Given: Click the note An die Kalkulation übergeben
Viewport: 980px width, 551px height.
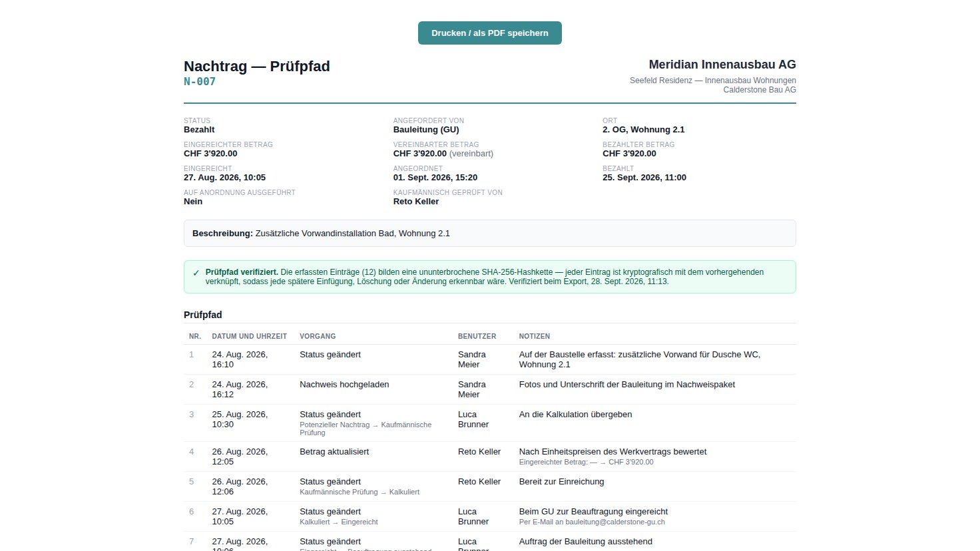Looking at the screenshot, I should (x=576, y=415).
